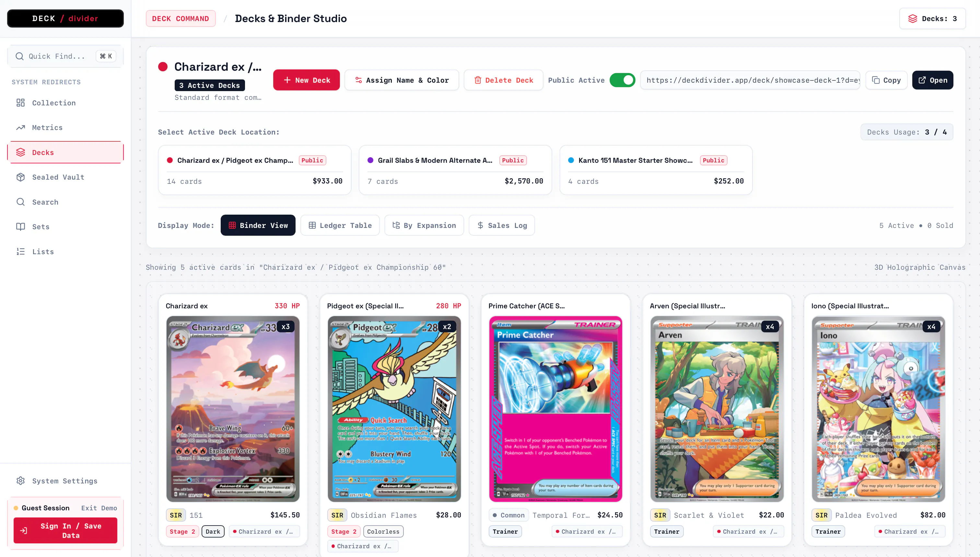Click the System Settings gear icon
This screenshot has height=557, width=980.
click(x=21, y=481)
